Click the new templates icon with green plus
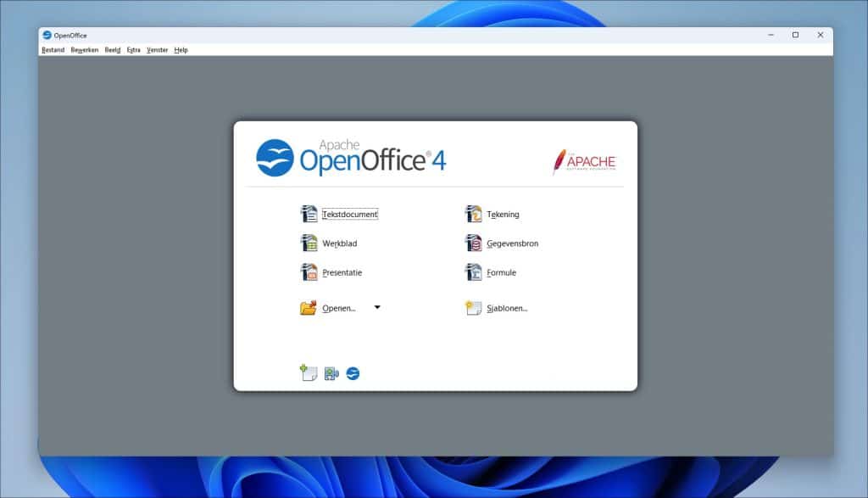The image size is (868, 498). click(x=309, y=372)
